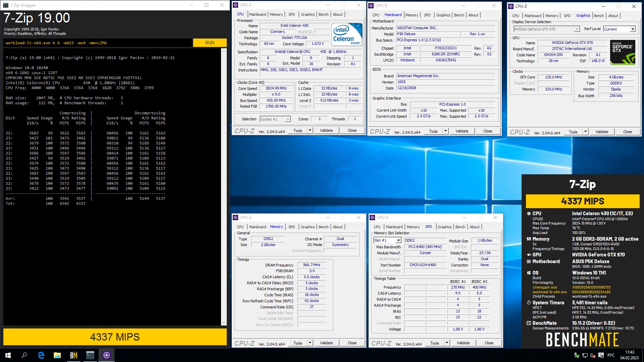The width and height of the screenshot is (644, 362).
Task: Click Core Speed value 3824.99 MHz
Action: (276, 88)
